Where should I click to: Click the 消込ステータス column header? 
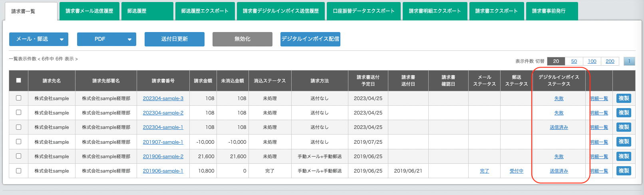(270, 81)
